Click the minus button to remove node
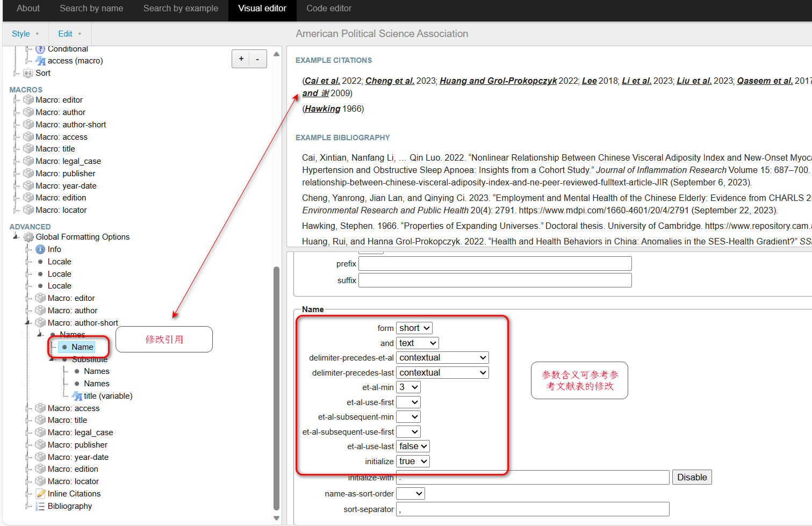812x526 pixels. click(x=258, y=59)
